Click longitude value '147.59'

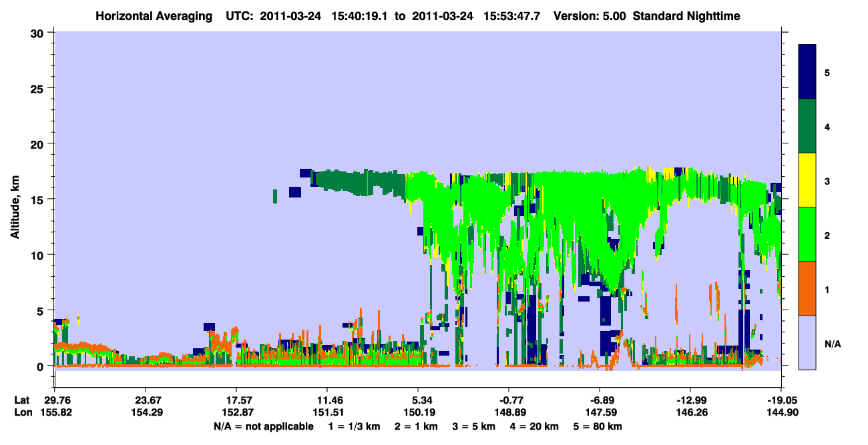[x=600, y=412]
